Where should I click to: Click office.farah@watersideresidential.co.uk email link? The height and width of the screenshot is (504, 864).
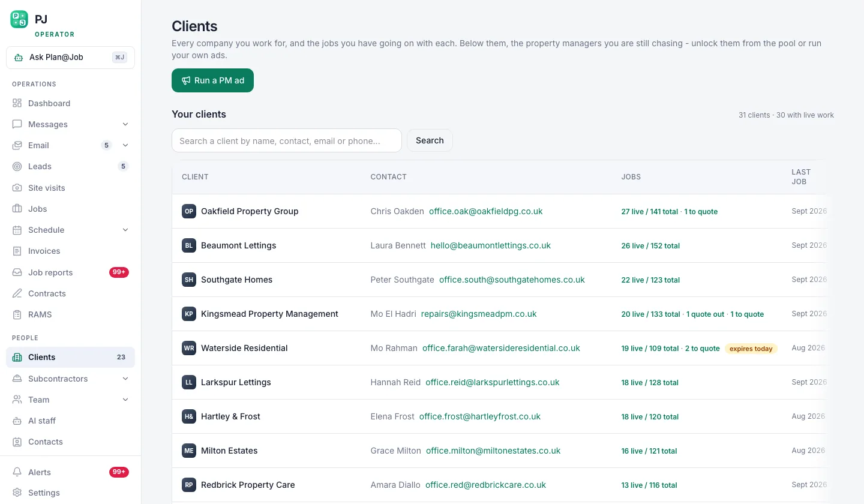[501, 348]
